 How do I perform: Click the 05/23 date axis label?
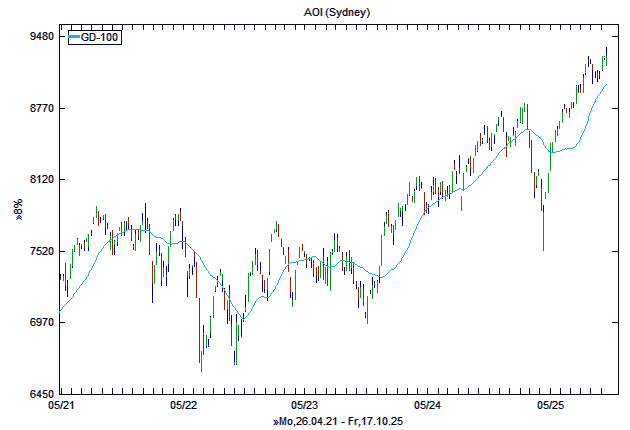coord(305,406)
